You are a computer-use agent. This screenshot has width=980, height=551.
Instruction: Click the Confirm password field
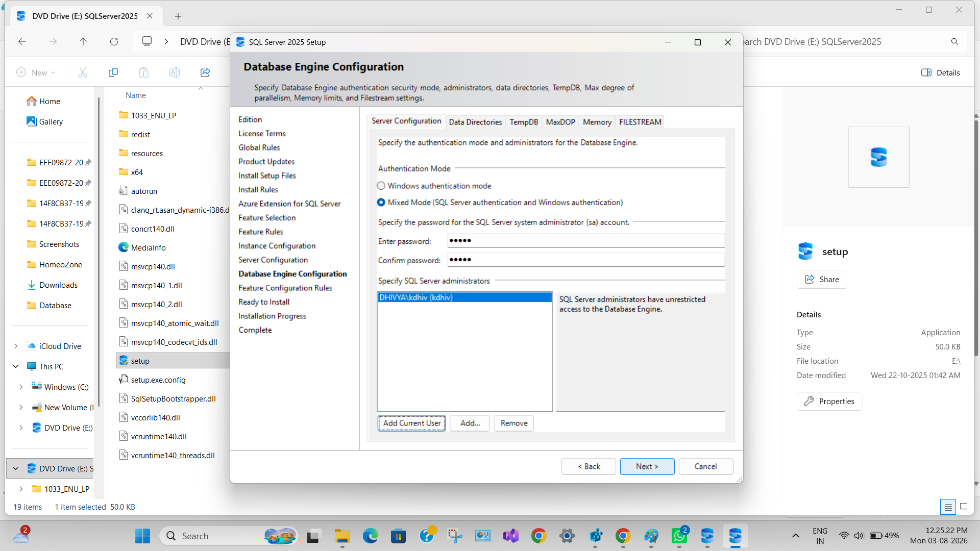[586, 260]
